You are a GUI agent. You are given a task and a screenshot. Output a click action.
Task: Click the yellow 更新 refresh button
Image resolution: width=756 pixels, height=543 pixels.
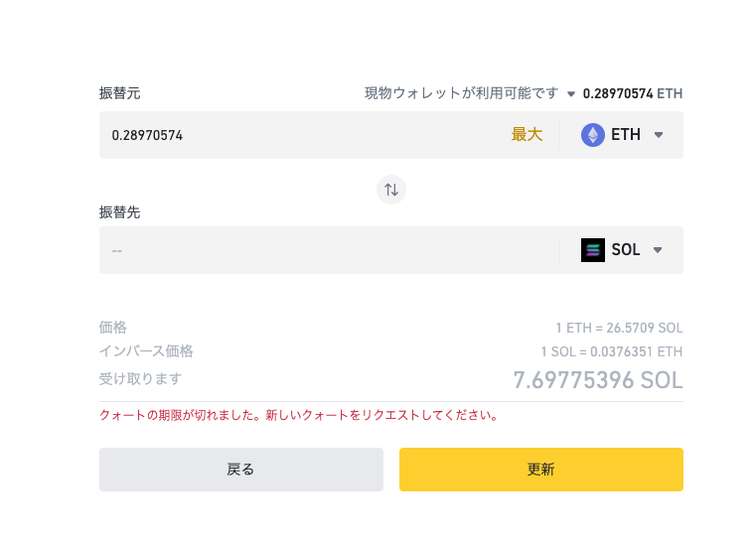pyautogui.click(x=541, y=470)
